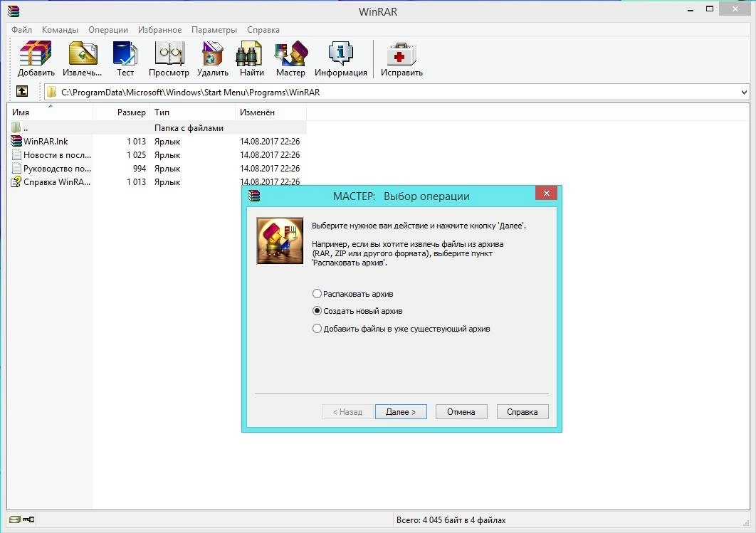Screen dimensions: 756x533
Task: Select the Распаковать архив radio option
Action: pos(353,293)
